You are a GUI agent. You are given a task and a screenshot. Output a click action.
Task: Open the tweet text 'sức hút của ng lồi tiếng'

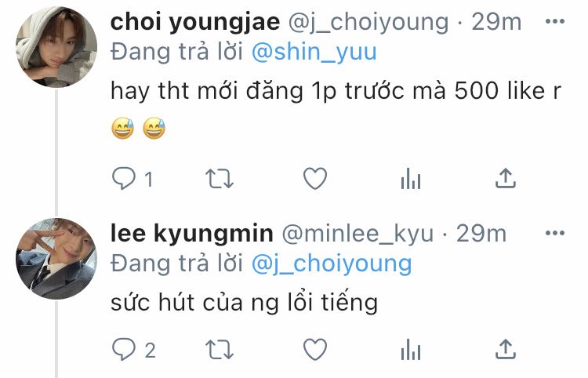tap(244, 302)
